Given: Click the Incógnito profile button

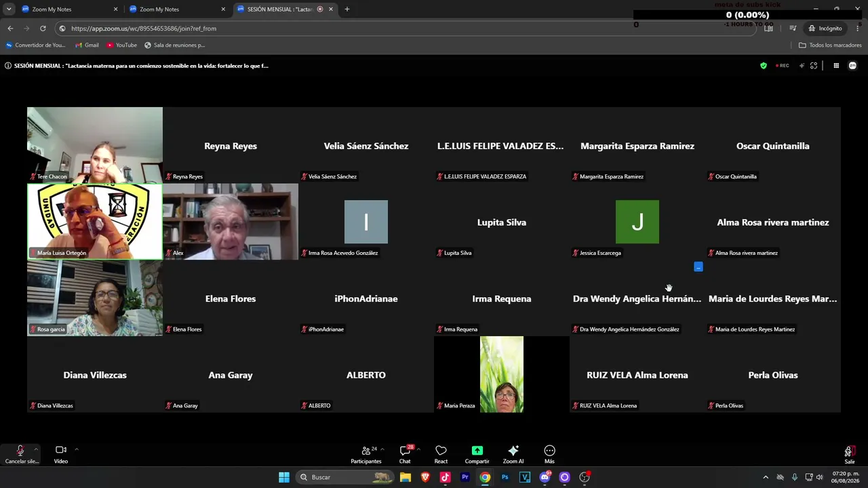Looking at the screenshot, I should pyautogui.click(x=825, y=28).
